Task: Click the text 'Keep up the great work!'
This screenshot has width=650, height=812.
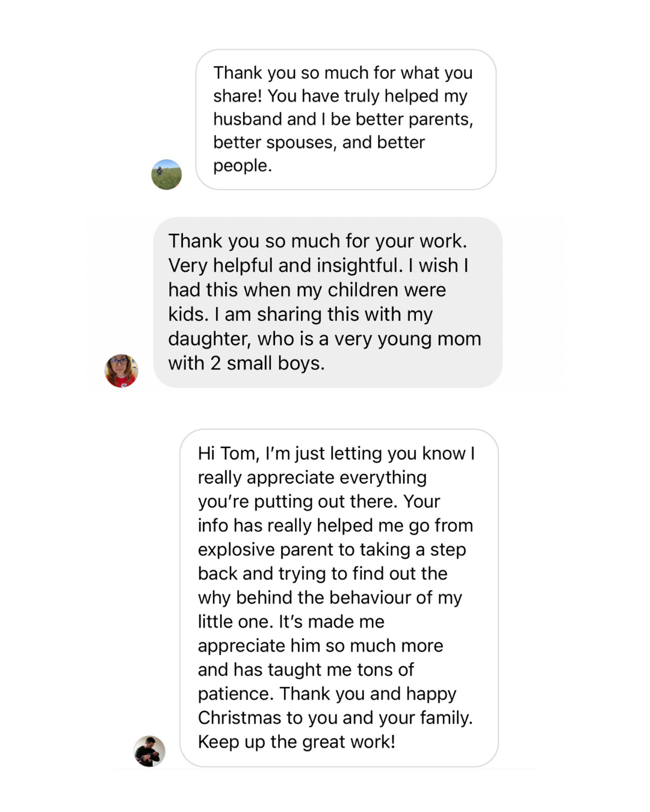Action: click(x=296, y=742)
